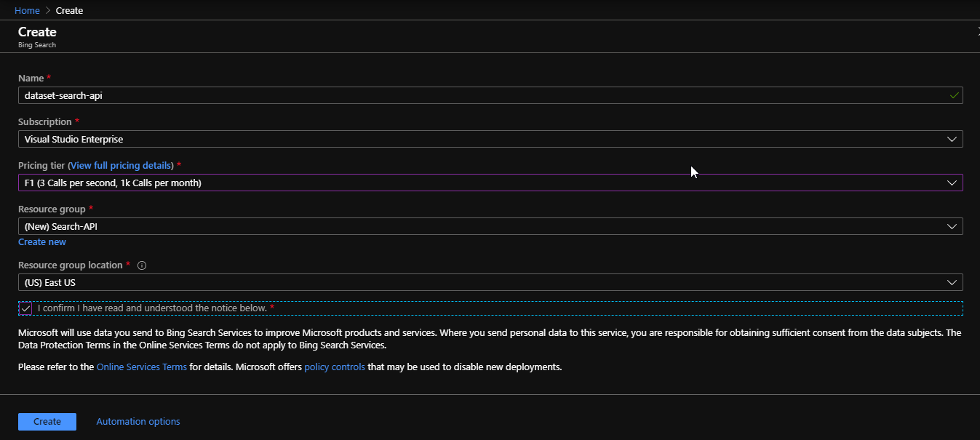
Task: Click the "I confirm I have read" label text
Action: (x=152, y=308)
